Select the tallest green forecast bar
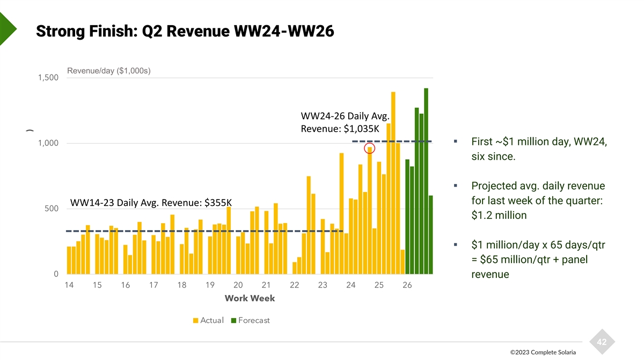The width and height of the screenshot is (644, 362). pos(426,181)
